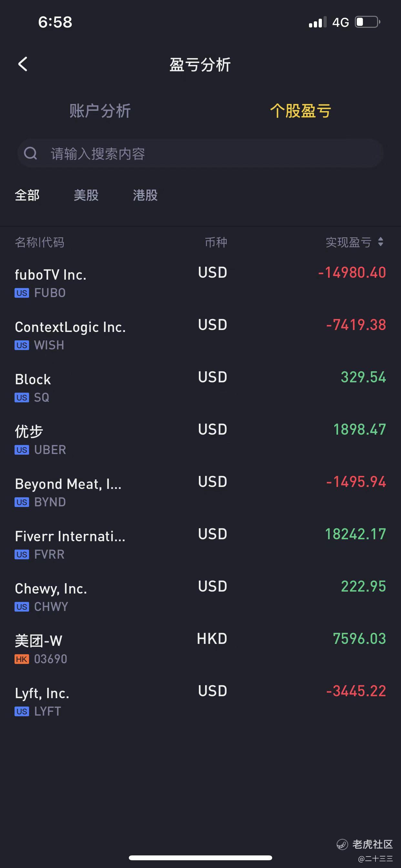
Task: Open the Beyond Meat BYND row
Action: (x=200, y=492)
